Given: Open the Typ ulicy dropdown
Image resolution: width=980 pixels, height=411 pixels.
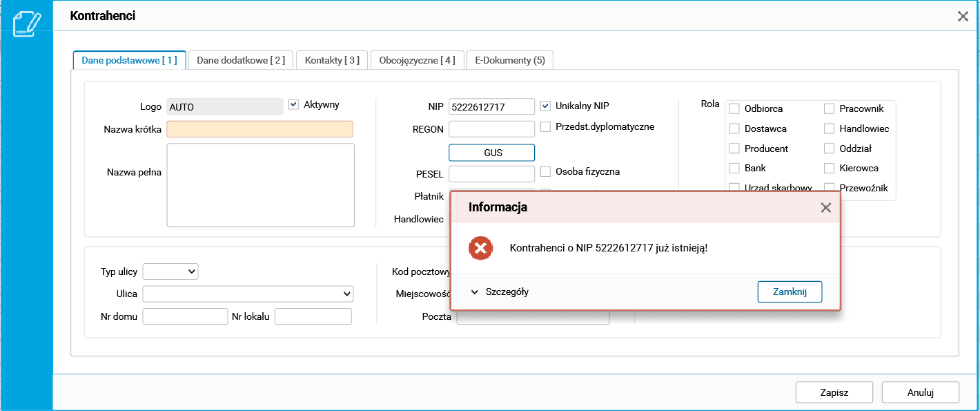Looking at the screenshot, I should pos(170,271).
